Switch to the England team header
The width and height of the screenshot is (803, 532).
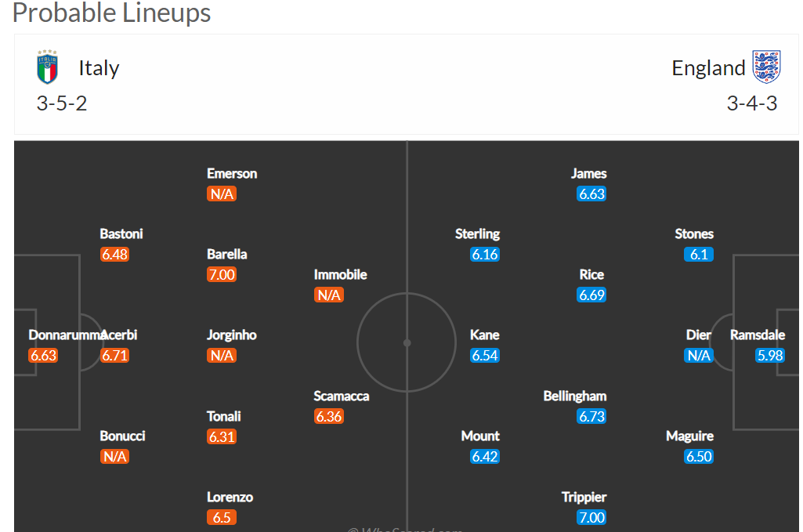point(708,67)
